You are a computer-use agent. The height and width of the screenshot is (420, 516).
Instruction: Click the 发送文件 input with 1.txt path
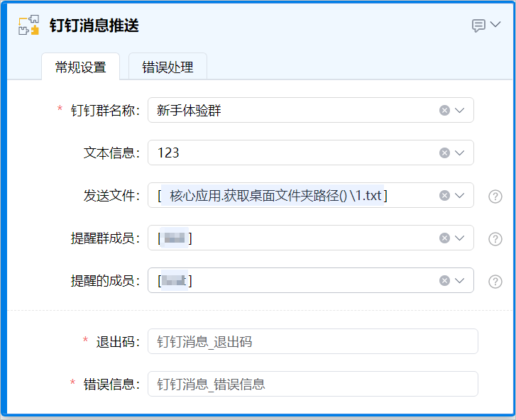[x=311, y=195]
